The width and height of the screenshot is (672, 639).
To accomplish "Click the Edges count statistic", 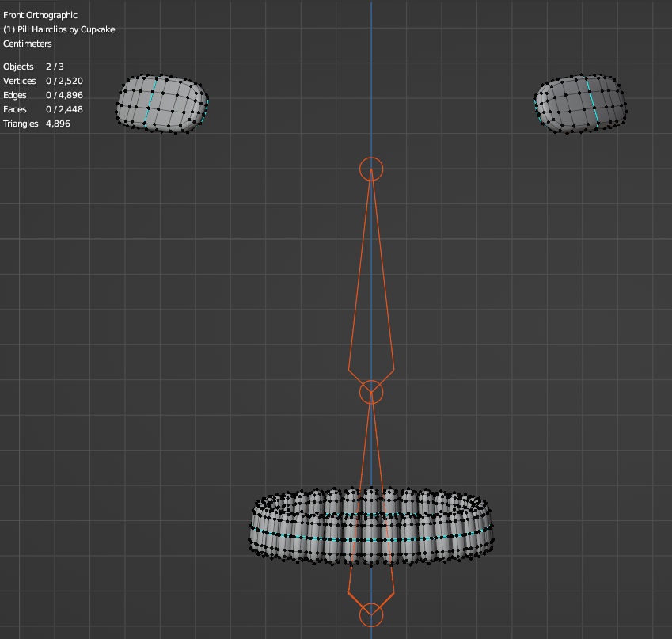I will (43, 95).
